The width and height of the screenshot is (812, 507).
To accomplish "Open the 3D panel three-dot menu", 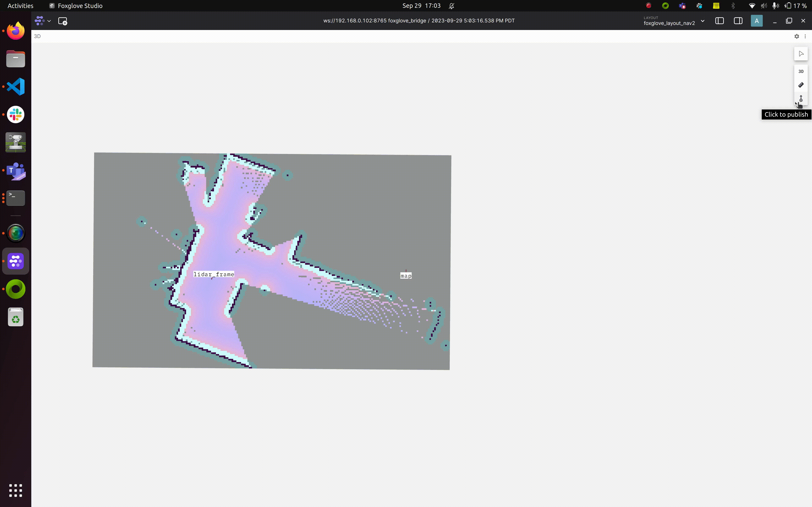I will click(805, 36).
